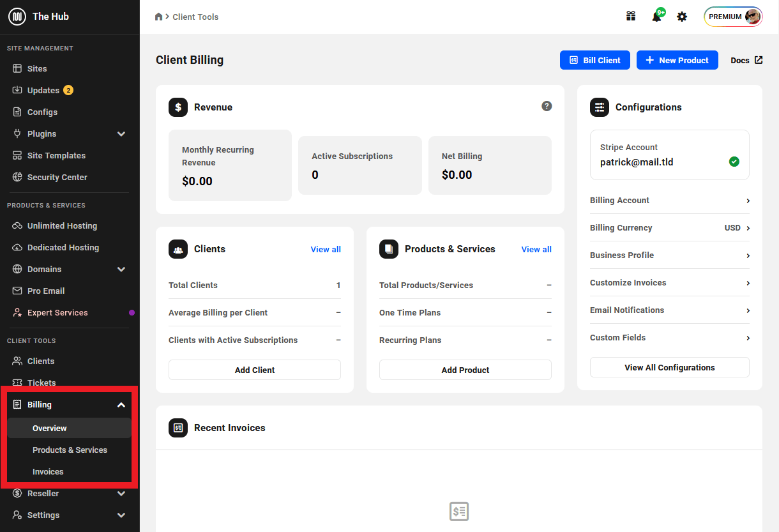Click the home breadcrumb icon
Image resolution: width=779 pixels, height=532 pixels.
coord(159,17)
